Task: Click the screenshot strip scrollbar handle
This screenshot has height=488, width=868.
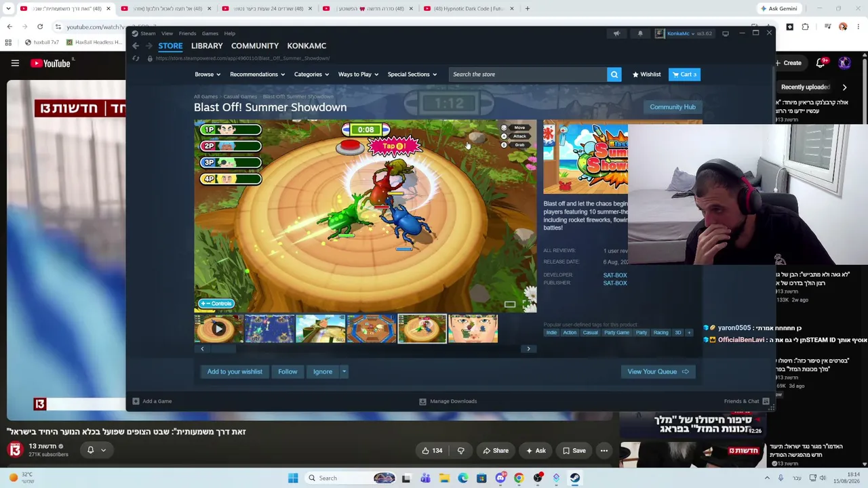Action: coord(222,349)
